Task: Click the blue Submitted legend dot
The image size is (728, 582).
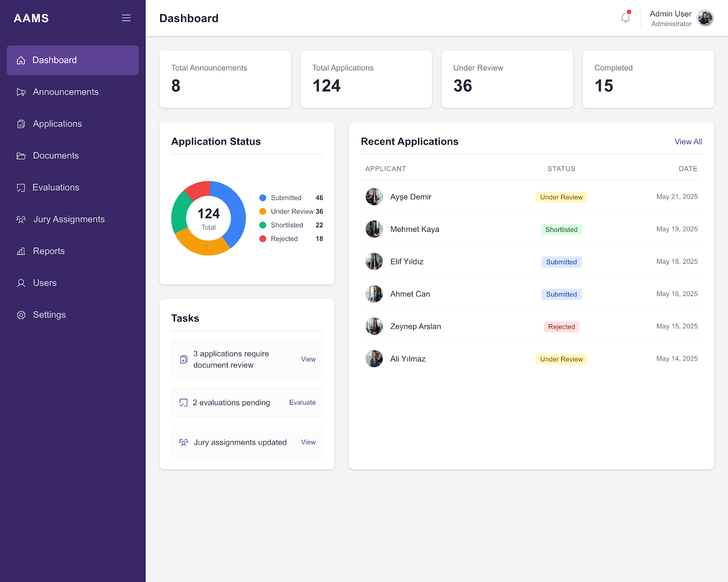Action: [x=263, y=198]
